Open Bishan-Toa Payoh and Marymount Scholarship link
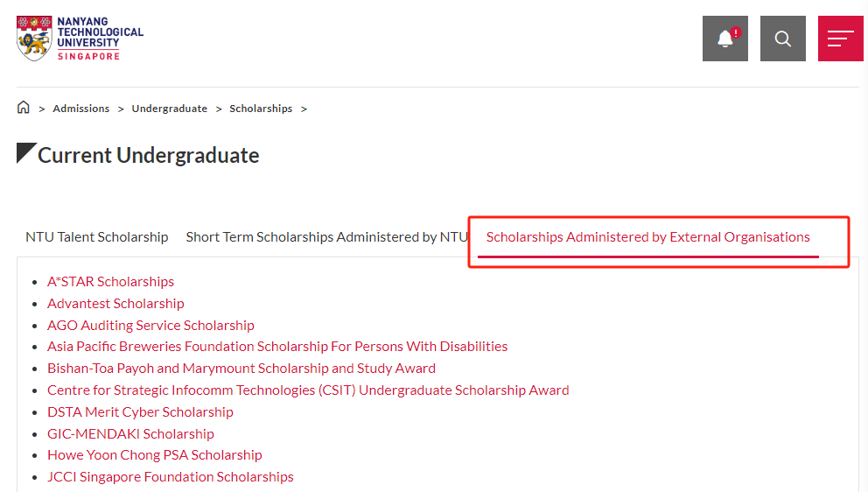This screenshot has width=868, height=492. point(241,369)
